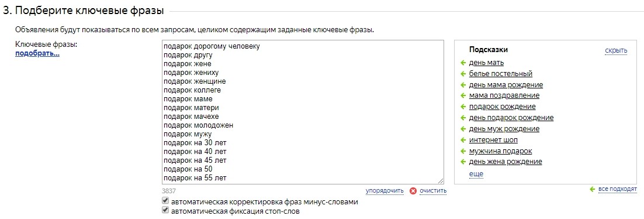This screenshot has width=644, height=219.
Task: Add 'день мама рождение' using its arrow icon
Action: coord(463,85)
